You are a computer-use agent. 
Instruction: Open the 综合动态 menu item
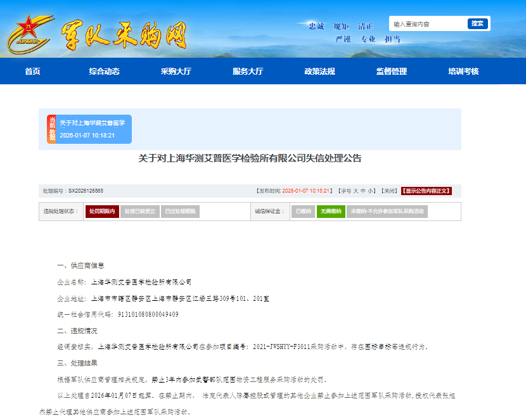click(104, 71)
